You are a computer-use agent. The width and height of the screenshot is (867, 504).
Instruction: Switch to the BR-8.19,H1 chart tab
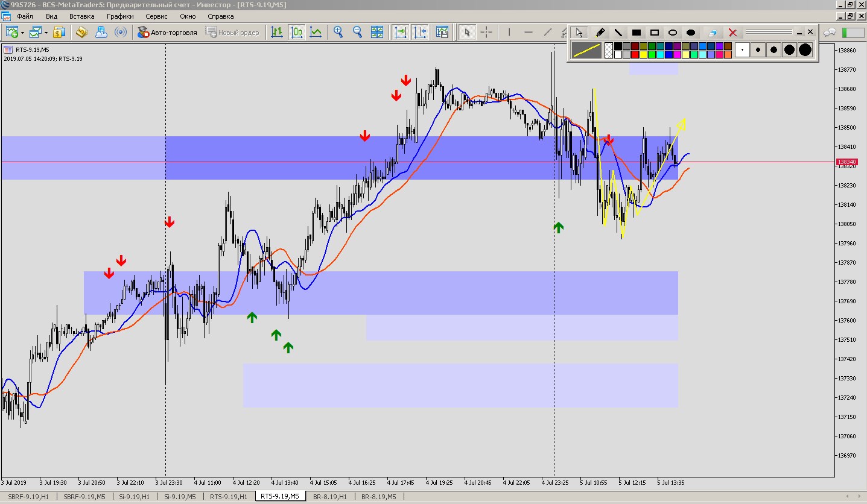pos(329,497)
